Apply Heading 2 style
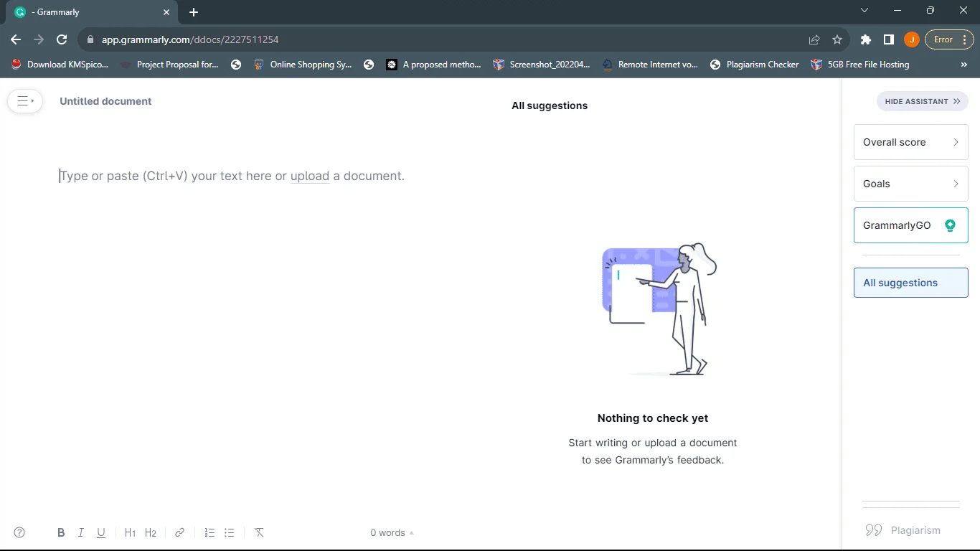This screenshot has height=551, width=980. (x=151, y=532)
